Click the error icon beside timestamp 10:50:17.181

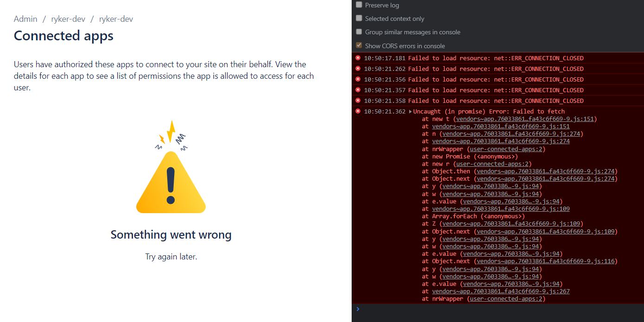(358, 58)
